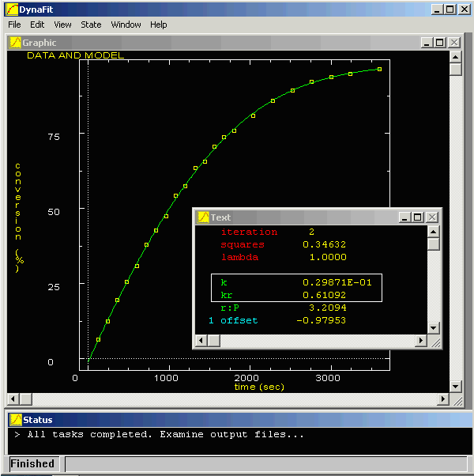Click the Status window title bar
The height and width of the screenshot is (476, 474).
pyautogui.click(x=239, y=420)
